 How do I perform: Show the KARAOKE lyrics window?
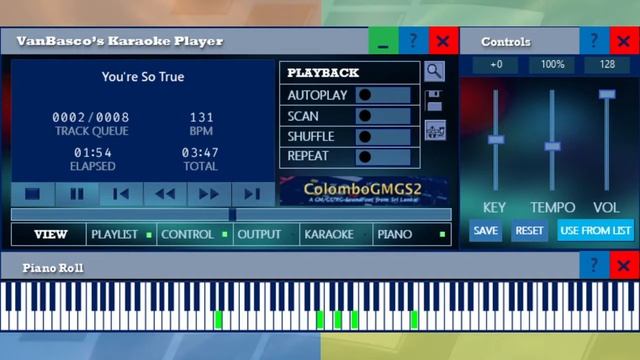tap(336, 234)
